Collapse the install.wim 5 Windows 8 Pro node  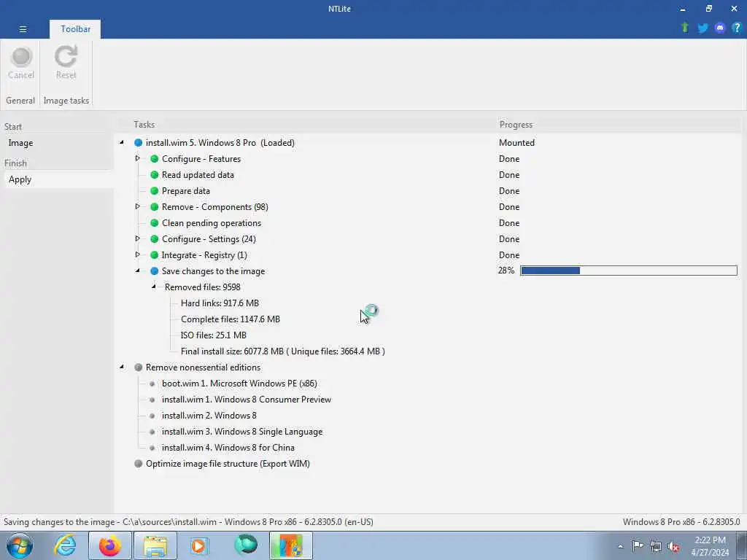[x=122, y=142]
